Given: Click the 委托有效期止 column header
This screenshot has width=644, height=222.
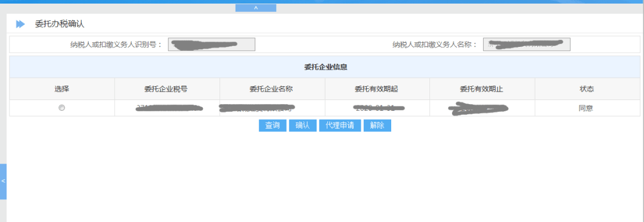Looking at the screenshot, I should [x=482, y=89].
